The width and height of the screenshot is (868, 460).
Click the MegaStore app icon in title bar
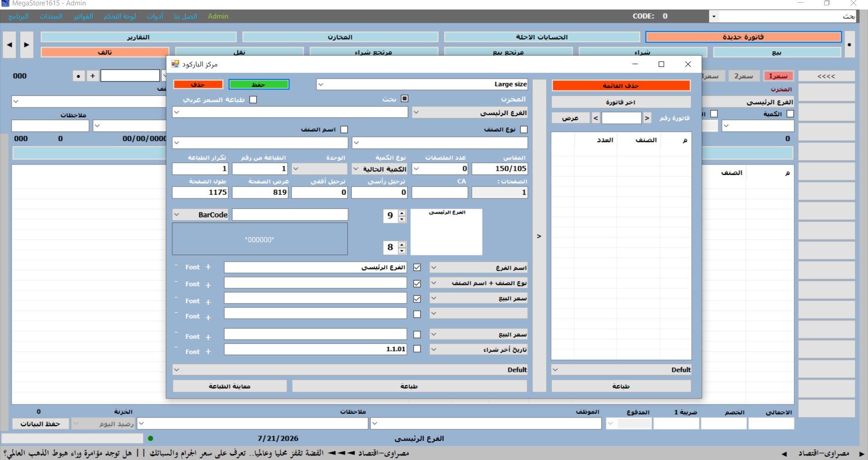point(5,3)
